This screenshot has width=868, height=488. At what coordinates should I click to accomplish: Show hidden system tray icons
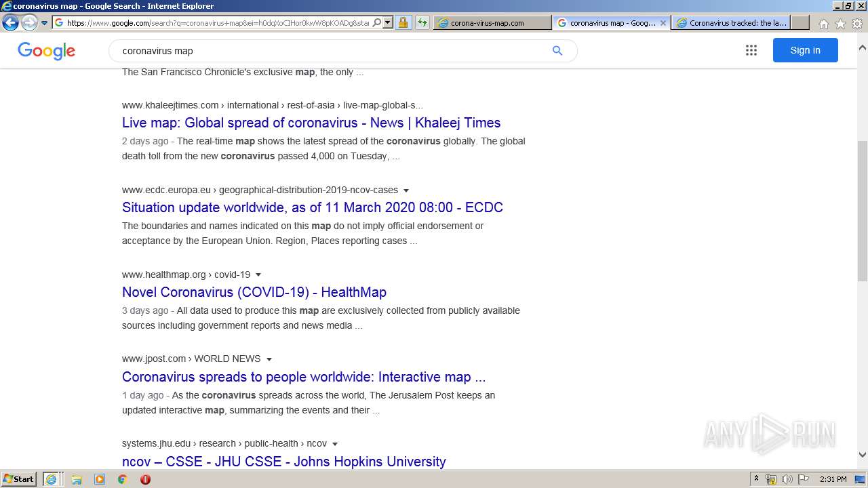click(x=756, y=479)
